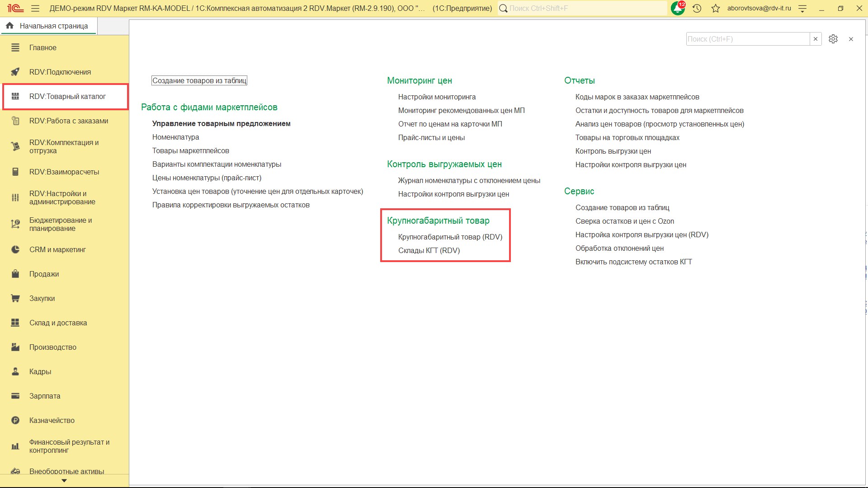Viewport: 868px width, 488px height.
Task: Open Склады КГТ (RDV)
Action: pyautogui.click(x=429, y=250)
